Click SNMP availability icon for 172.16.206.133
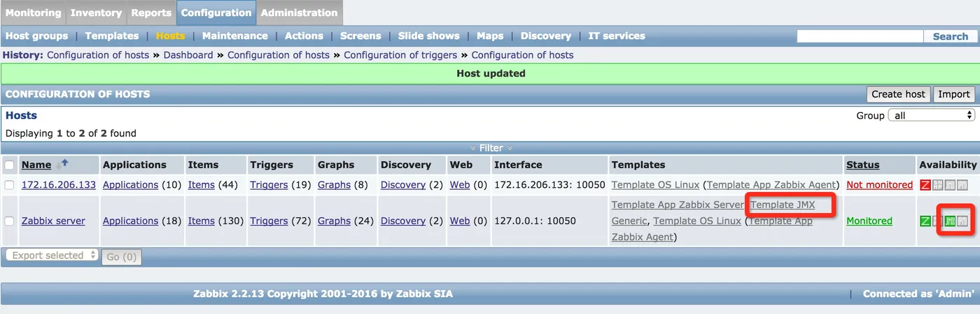The image size is (980, 314). 937,185
